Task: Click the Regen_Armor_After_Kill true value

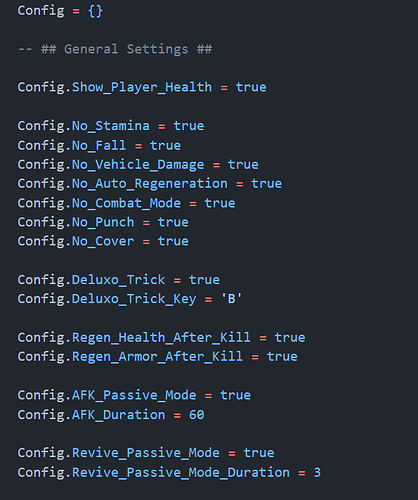Action: 282,357
